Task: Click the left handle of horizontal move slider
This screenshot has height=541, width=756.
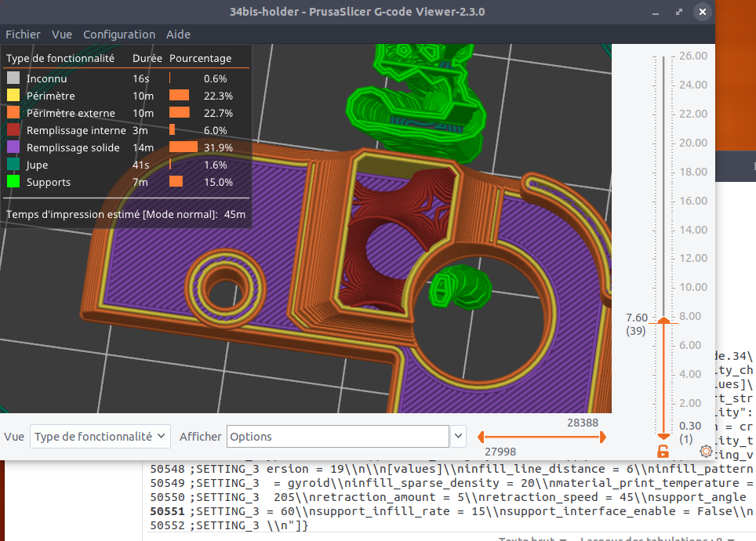Action: [481, 438]
